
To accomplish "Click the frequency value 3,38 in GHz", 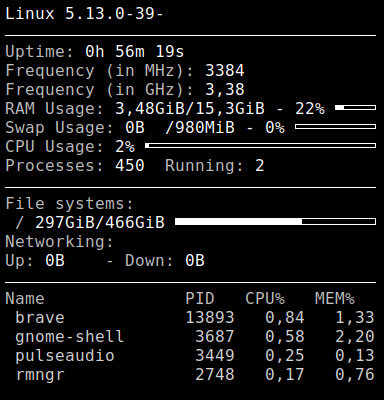I will tap(225, 90).
